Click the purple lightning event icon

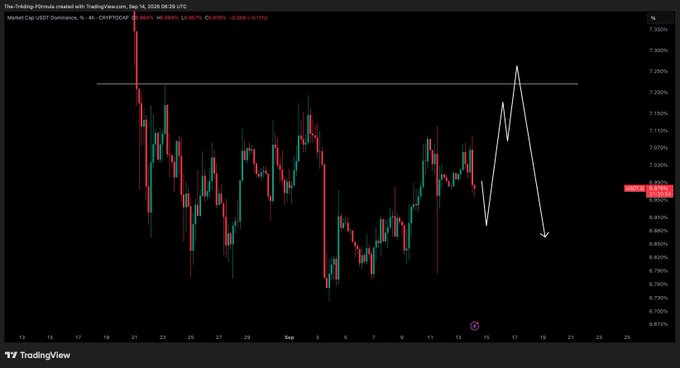pyautogui.click(x=474, y=326)
